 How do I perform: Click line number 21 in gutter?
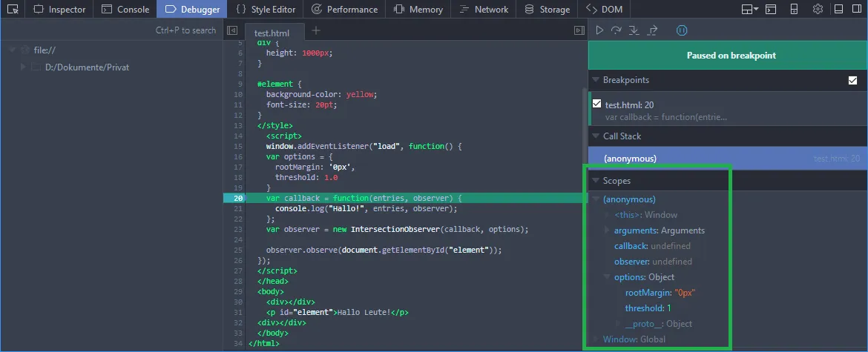238,208
